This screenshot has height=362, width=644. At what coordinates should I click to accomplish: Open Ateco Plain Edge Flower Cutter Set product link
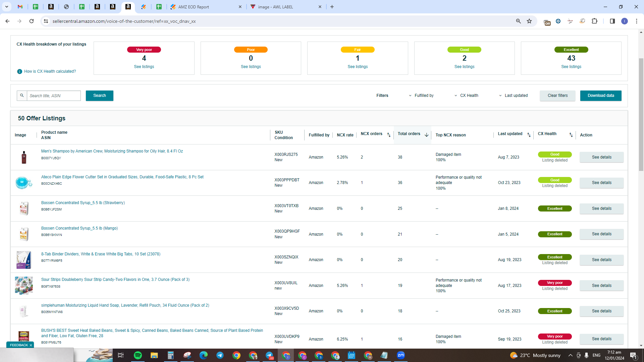point(122,177)
